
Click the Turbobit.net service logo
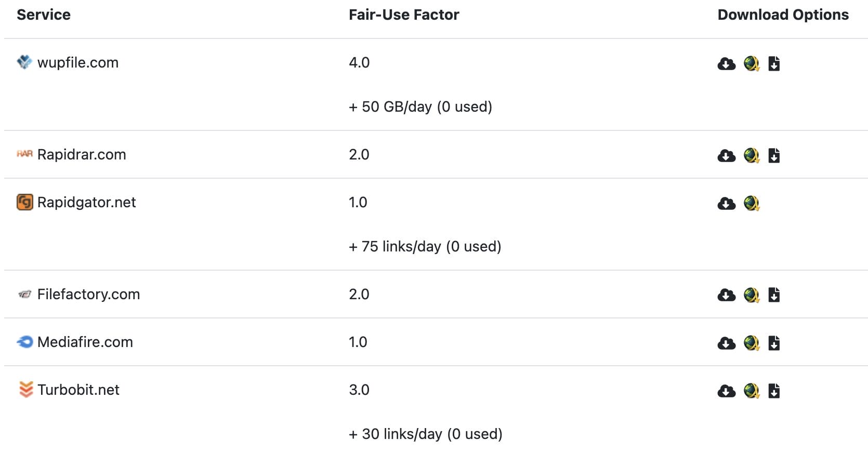[25, 390]
